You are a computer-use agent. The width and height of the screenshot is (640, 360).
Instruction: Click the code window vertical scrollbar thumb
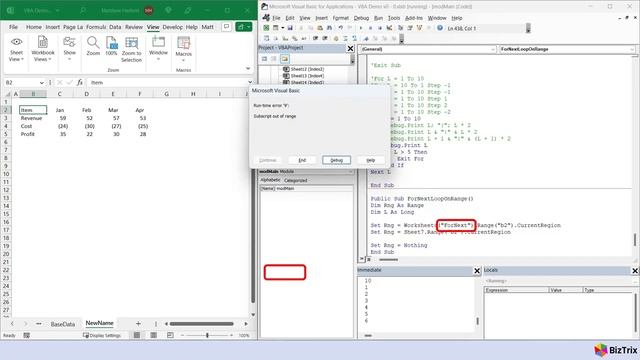(x=635, y=240)
